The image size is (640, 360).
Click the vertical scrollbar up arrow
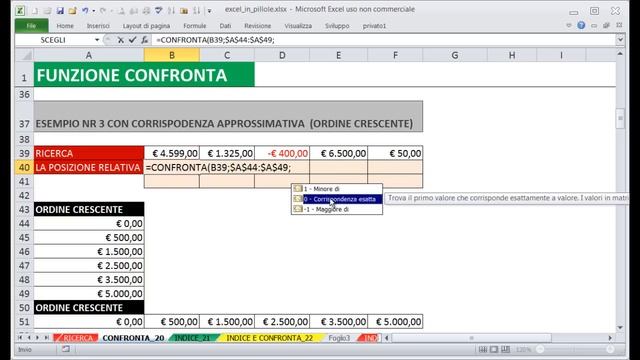[x=620, y=53]
